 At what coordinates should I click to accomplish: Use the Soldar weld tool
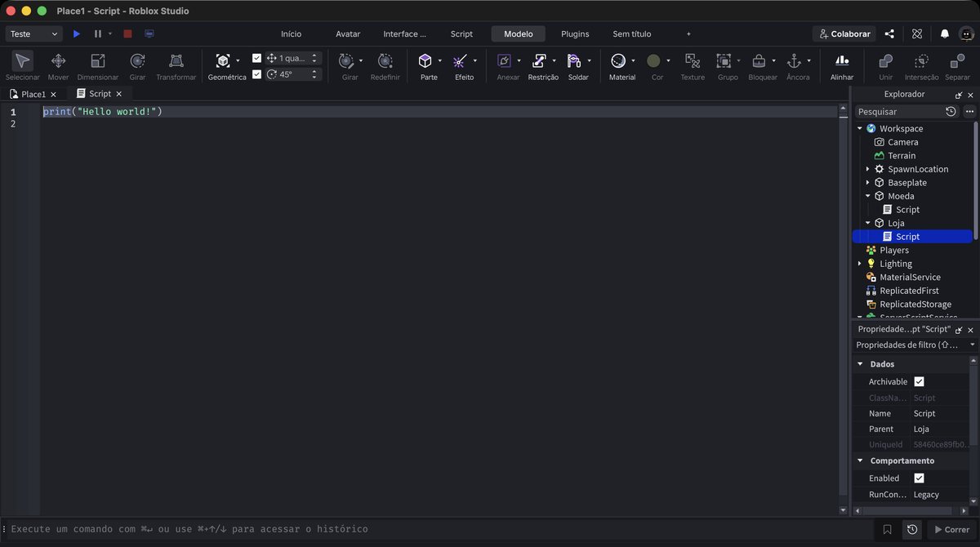click(574, 61)
